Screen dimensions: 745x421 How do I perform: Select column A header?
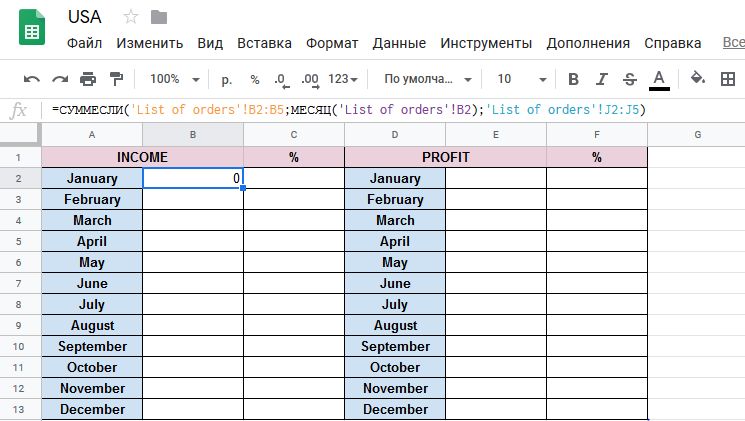(x=92, y=135)
